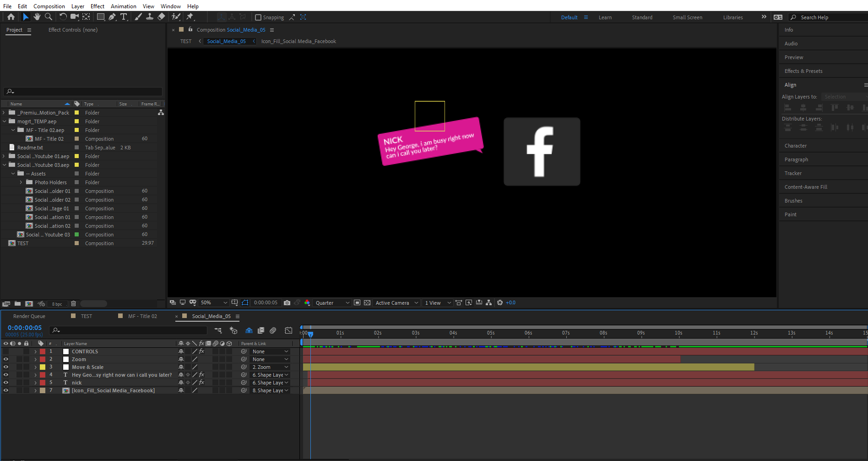Expand the Photo Holders folder
The height and width of the screenshot is (461, 868).
21,182
